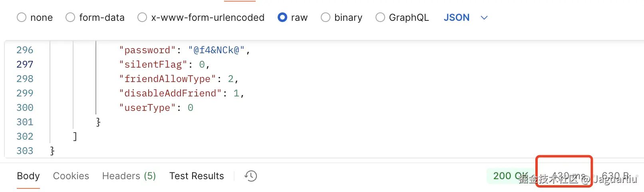
Task: Select x-www-form-urlencoded body type
Action: pyautogui.click(x=142, y=18)
